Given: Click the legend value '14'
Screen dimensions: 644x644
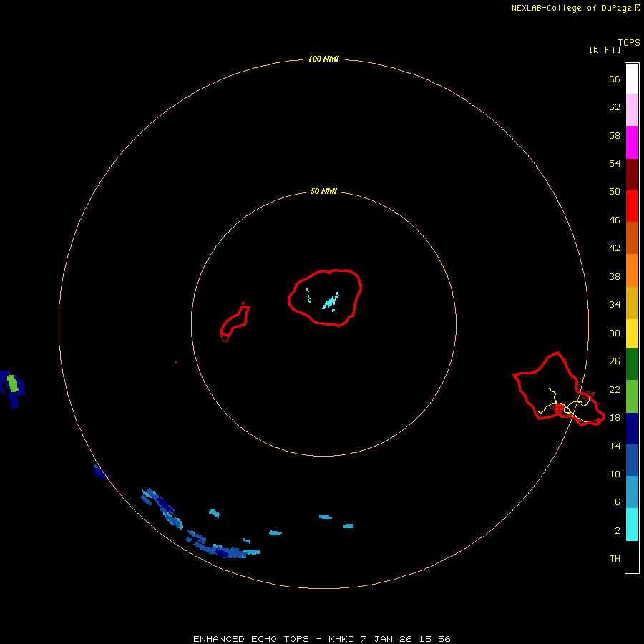Looking at the screenshot, I should tap(615, 446).
